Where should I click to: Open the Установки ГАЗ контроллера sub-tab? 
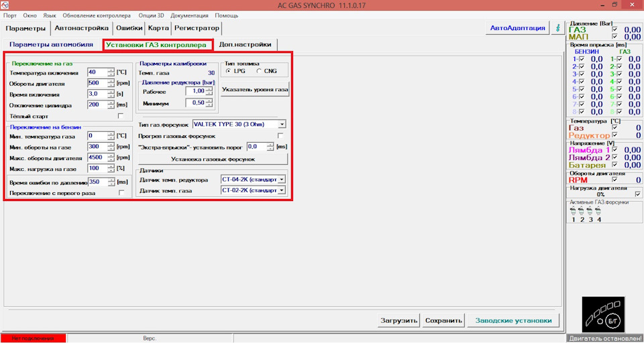pos(158,45)
